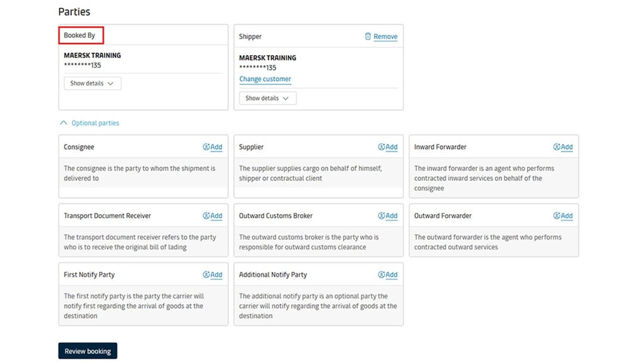Click the Add link for Outward Forwarder
644x362 pixels.
tap(567, 216)
